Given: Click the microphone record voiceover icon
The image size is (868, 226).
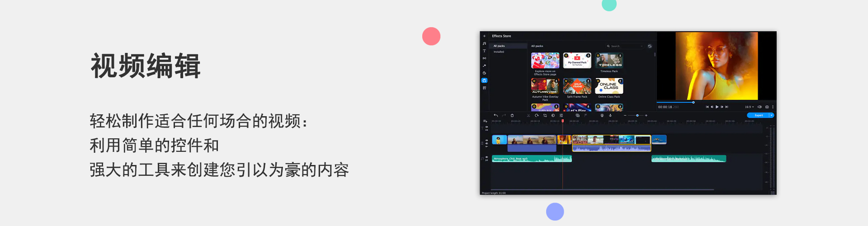Looking at the screenshot, I should tap(610, 116).
